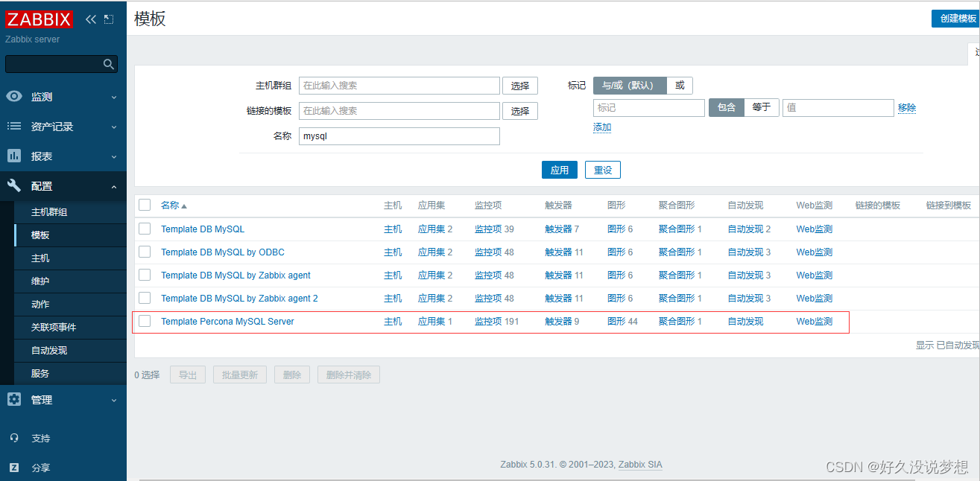Tick the select-all checkbox in the table header

[145, 206]
